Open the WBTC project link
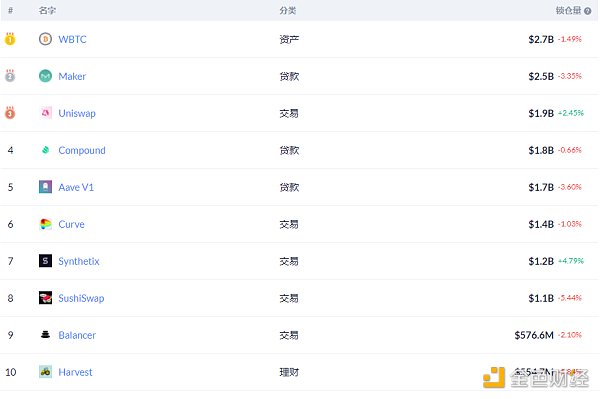The height and width of the screenshot is (399, 600). pyautogui.click(x=72, y=39)
